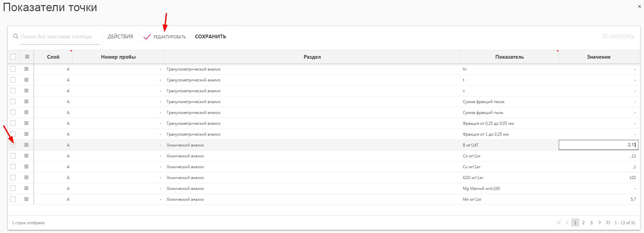Go to the last page of results
The width and height of the screenshot is (644, 233).
click(608, 222)
